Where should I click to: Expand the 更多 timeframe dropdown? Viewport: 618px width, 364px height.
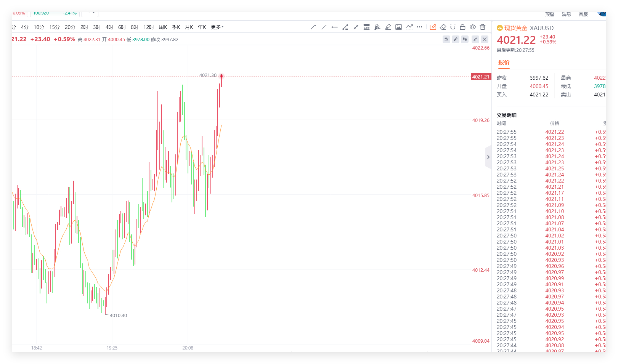click(217, 27)
